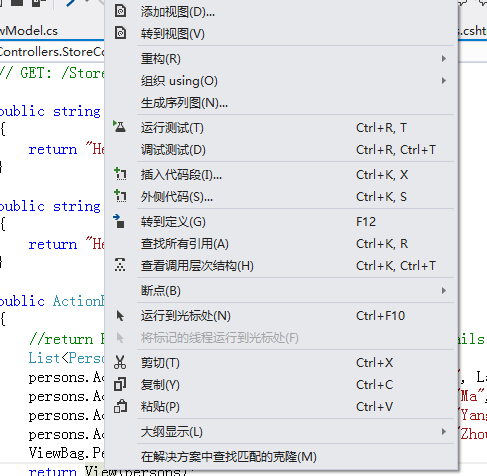The width and height of the screenshot is (487, 476).
Task: Click the 外侧代码 surround icon
Action: click(x=120, y=196)
